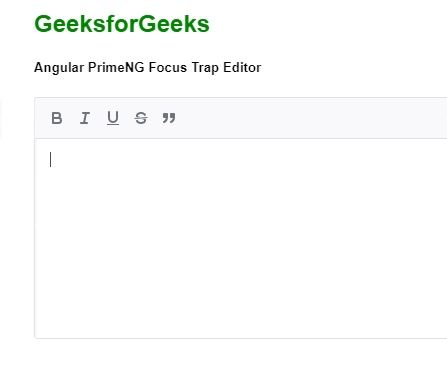The width and height of the screenshot is (447, 366).
Task: Focus the editor text area
Action: tap(241, 238)
